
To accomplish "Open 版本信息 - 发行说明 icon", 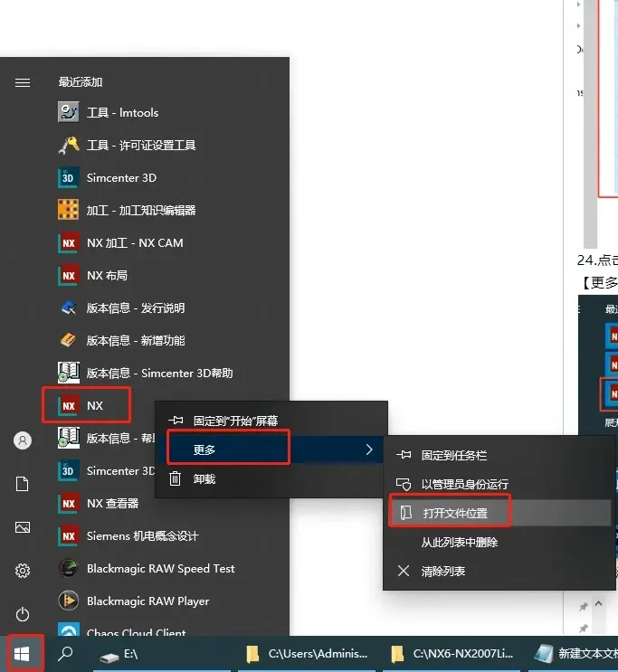I will [68, 308].
